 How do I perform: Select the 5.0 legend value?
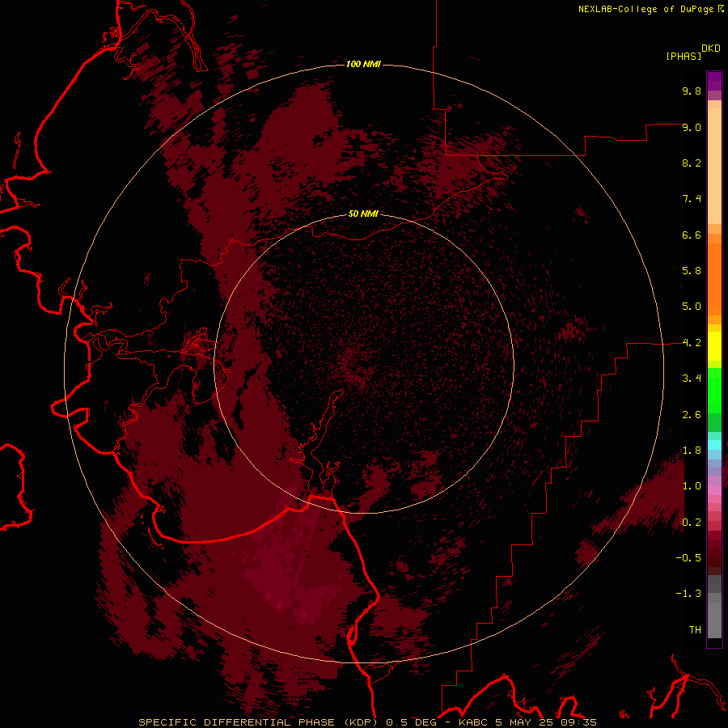coord(692,307)
